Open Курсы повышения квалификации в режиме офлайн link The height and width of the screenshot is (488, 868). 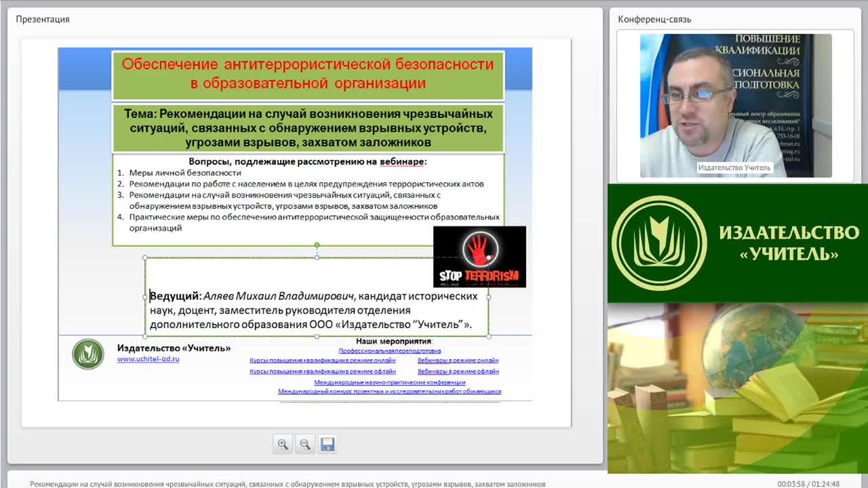322,371
